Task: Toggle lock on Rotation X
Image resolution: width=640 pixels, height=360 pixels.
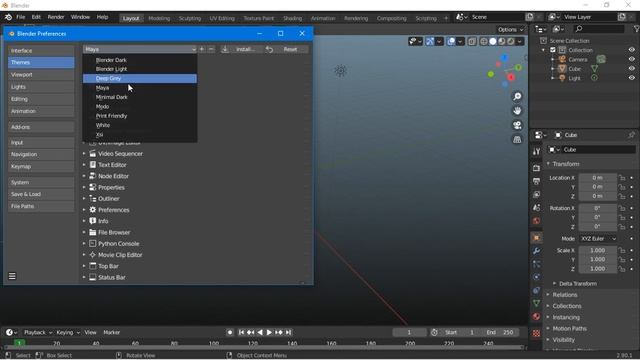Action: (x=622, y=208)
